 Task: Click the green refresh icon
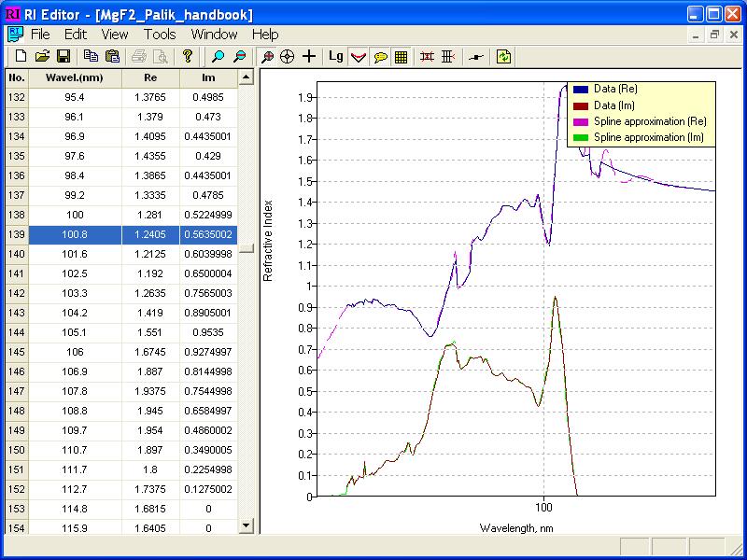pos(504,57)
